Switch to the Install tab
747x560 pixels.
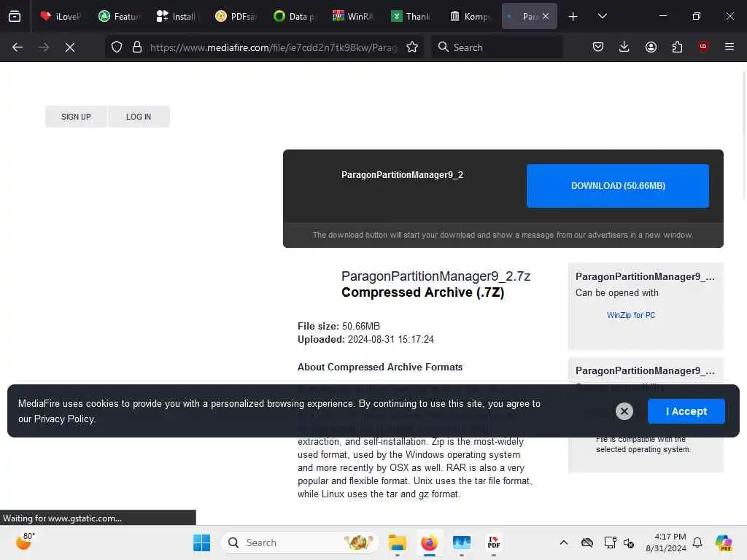(177, 16)
